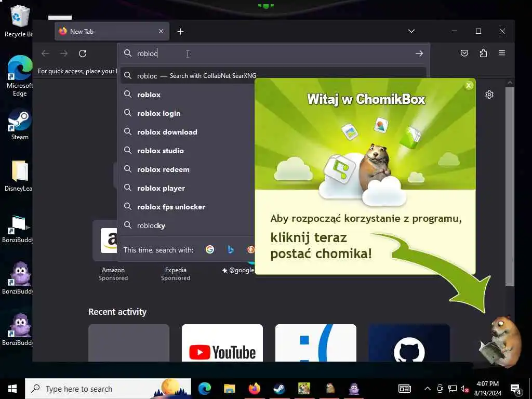Open the new tab page settings gear
This screenshot has width=532, height=399.
click(489, 95)
